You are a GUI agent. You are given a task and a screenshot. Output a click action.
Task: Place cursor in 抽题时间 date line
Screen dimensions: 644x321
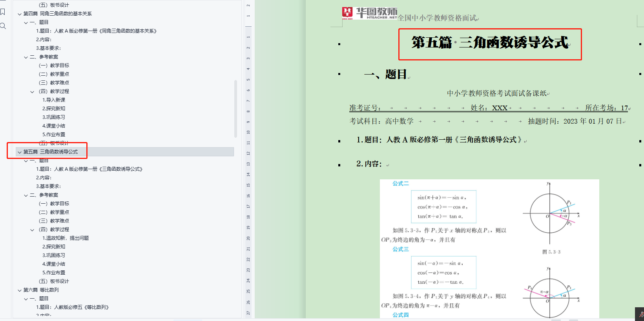(x=575, y=121)
